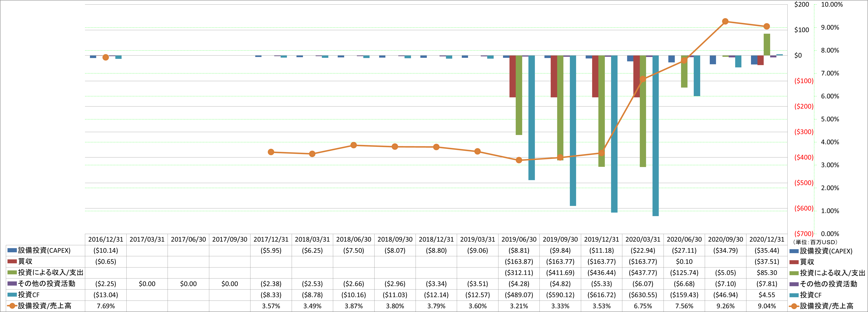Click the ($489.07) 投資CF cell
Viewport: 868px width, 312px height.
coord(519,295)
